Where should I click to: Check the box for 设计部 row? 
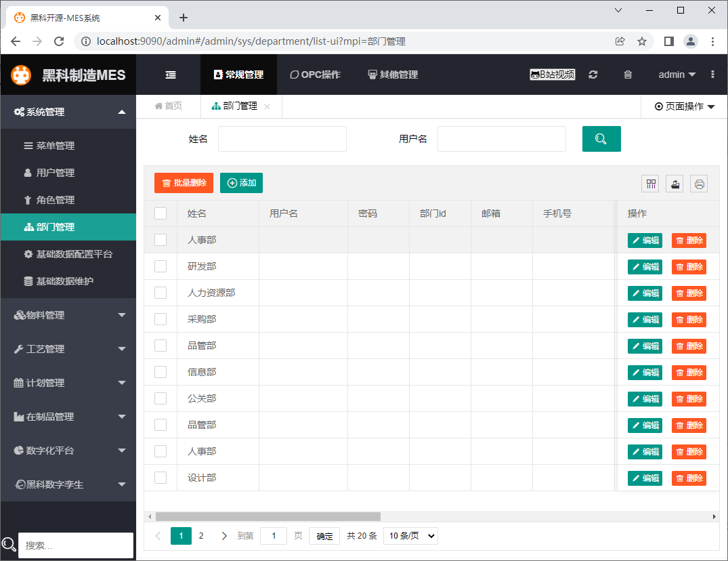(160, 478)
